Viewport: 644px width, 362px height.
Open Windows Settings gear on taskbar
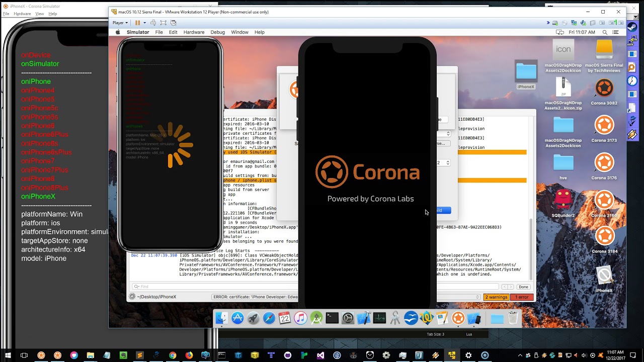coord(468,355)
